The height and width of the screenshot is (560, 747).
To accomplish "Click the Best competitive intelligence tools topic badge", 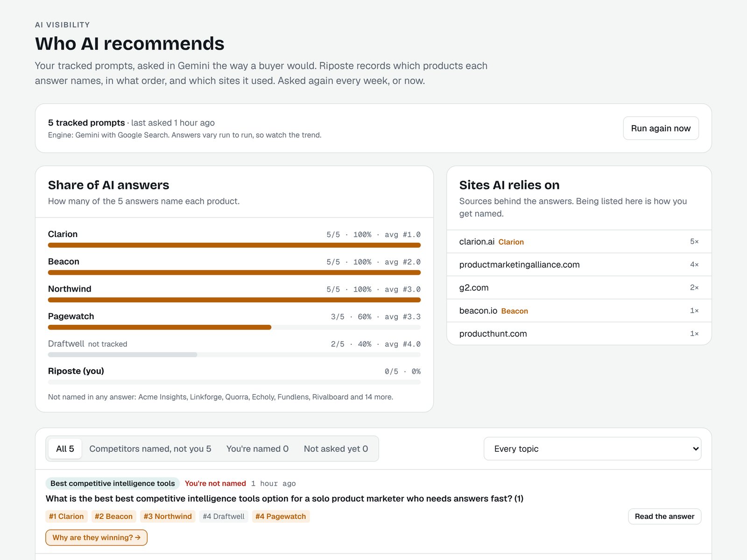I will click(113, 483).
